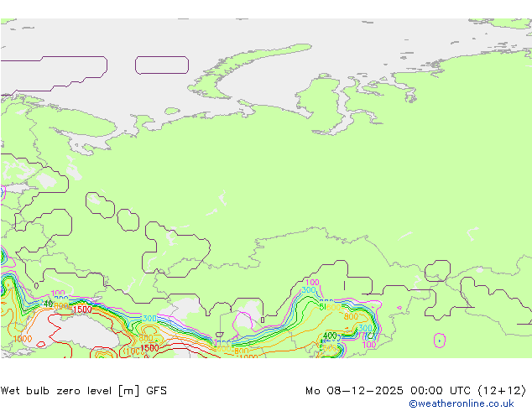Click the green "400" contour label
Image resolution: width=532 pixels, height=411 pixels.
[x=330, y=336]
